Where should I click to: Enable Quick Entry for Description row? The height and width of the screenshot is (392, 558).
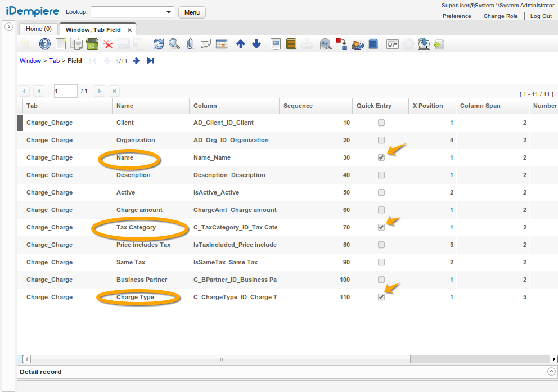tap(381, 175)
